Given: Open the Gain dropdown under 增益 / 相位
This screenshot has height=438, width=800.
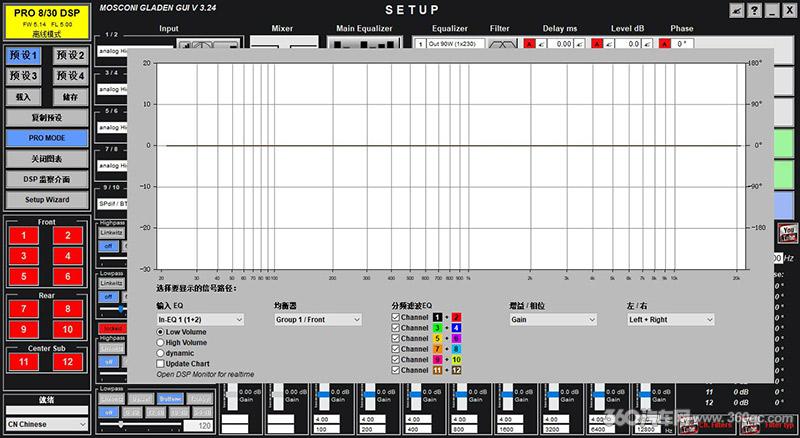Looking at the screenshot, I should [x=553, y=320].
